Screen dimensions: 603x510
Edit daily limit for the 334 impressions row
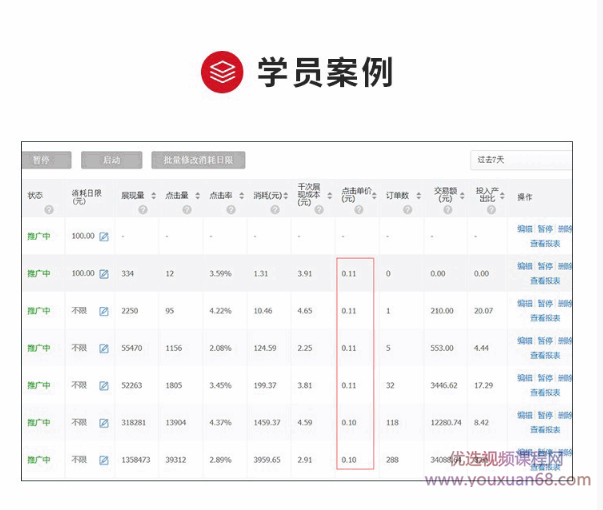104,274
